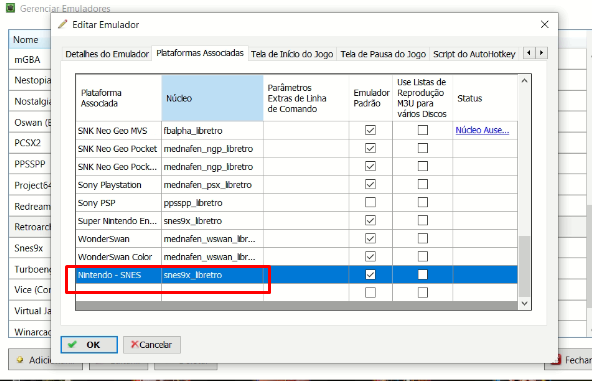Select the SNK Neo Geo Pocket platform cell

click(119, 149)
